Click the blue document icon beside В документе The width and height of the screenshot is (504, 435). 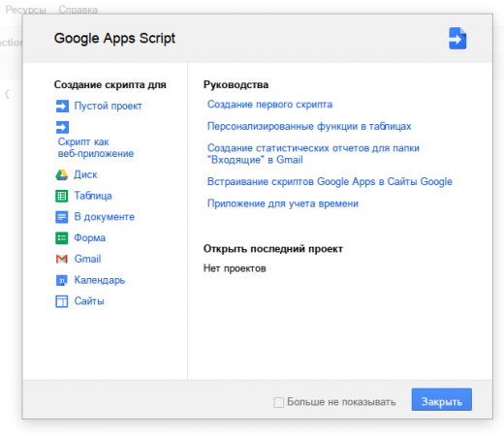pos(62,217)
